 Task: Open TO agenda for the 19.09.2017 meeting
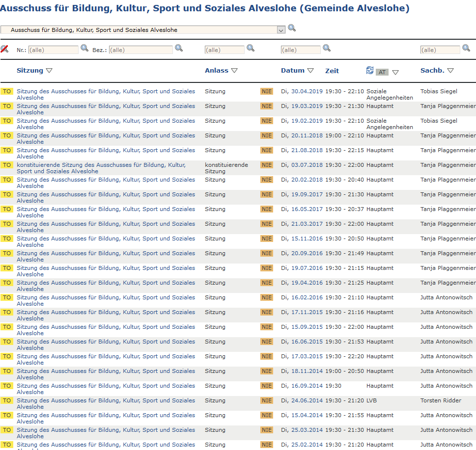(x=7, y=194)
